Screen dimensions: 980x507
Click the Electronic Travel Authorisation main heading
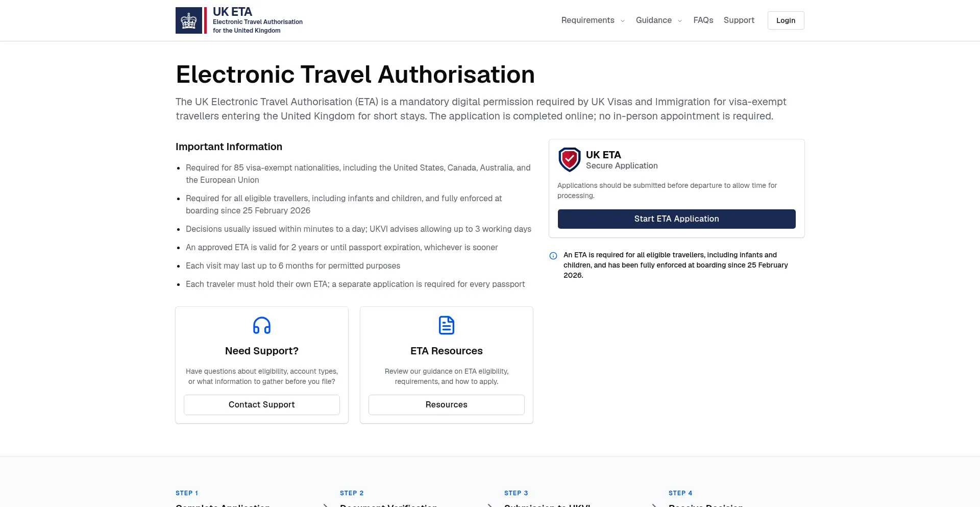click(355, 75)
